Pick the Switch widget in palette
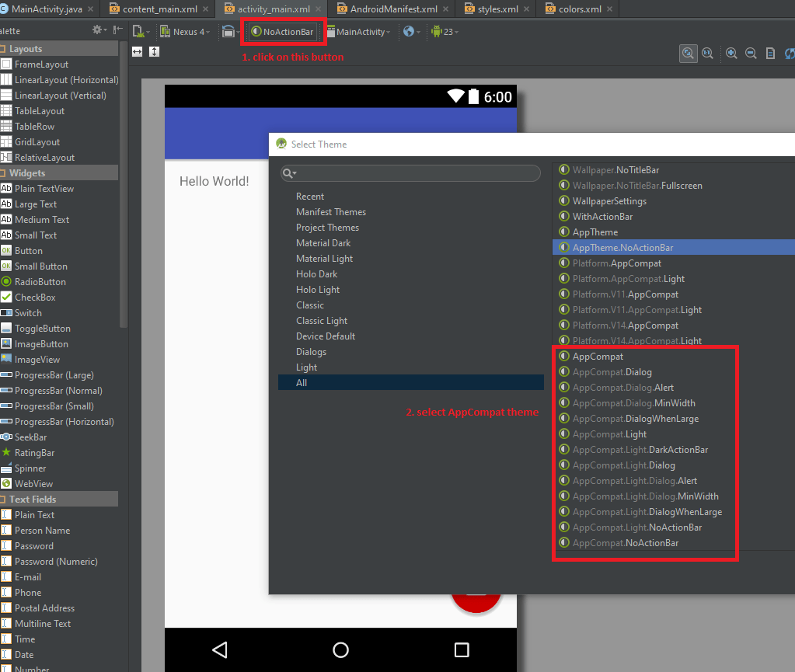 point(21,313)
